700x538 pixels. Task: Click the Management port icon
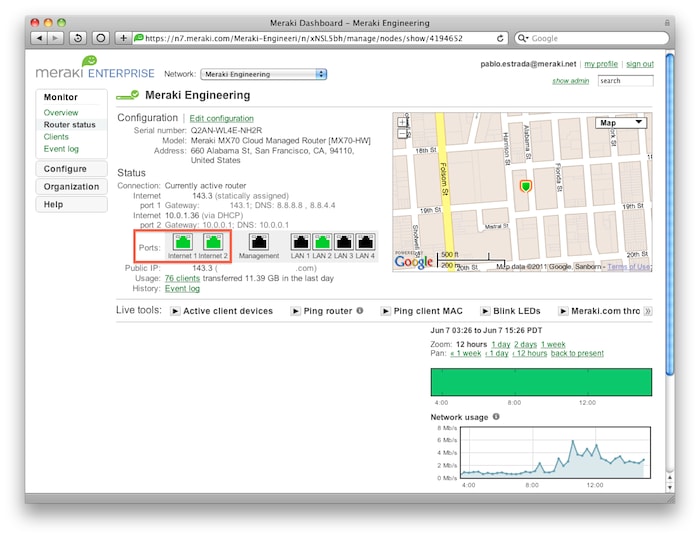click(259, 242)
